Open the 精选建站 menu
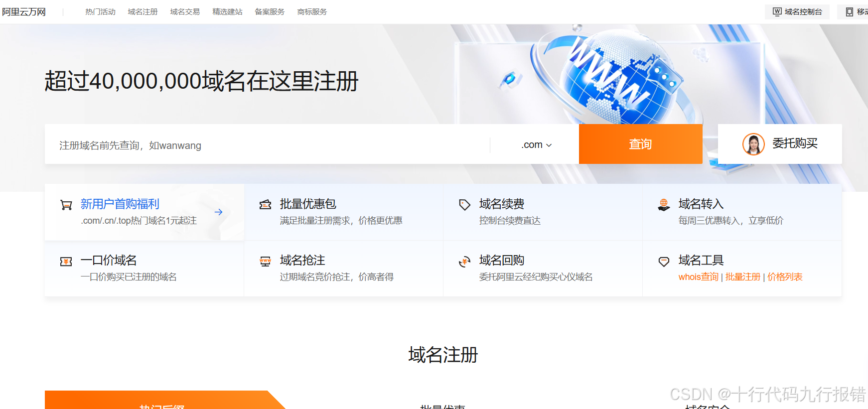868x409 pixels. [227, 12]
